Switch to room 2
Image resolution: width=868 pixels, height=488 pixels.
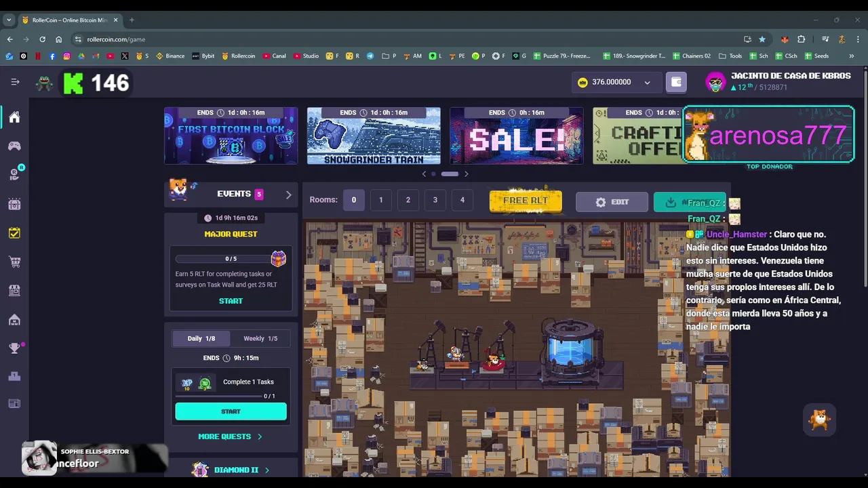tap(408, 200)
